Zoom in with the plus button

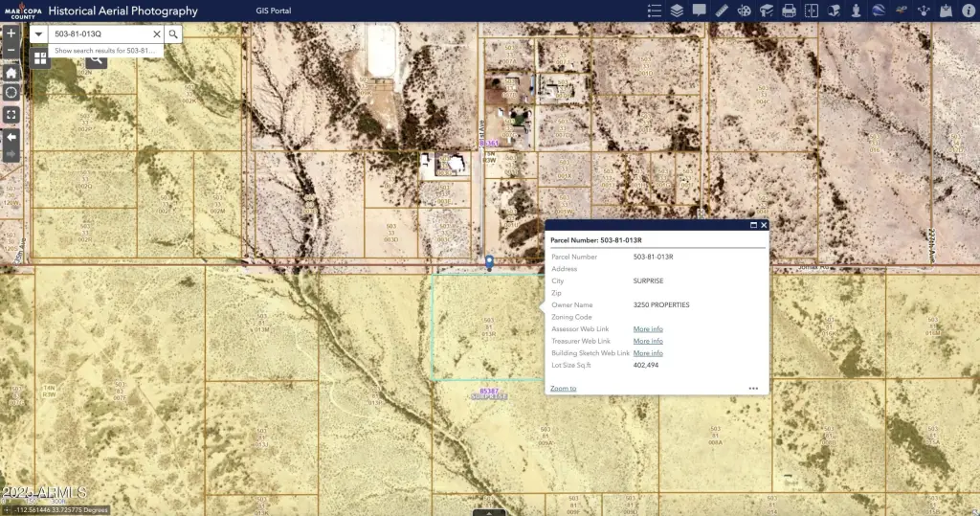pos(11,32)
